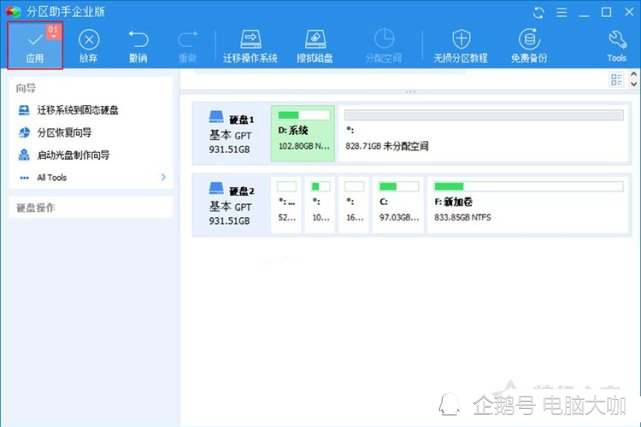This screenshot has height=427, width=641.
Task: Click the 102.80GB N... size text
Action: pyautogui.click(x=304, y=146)
